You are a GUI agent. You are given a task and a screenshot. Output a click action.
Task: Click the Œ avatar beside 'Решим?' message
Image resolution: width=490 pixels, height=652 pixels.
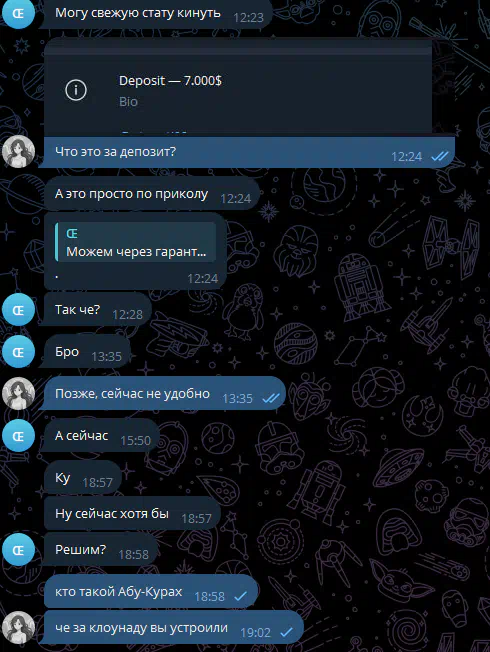(x=18, y=550)
